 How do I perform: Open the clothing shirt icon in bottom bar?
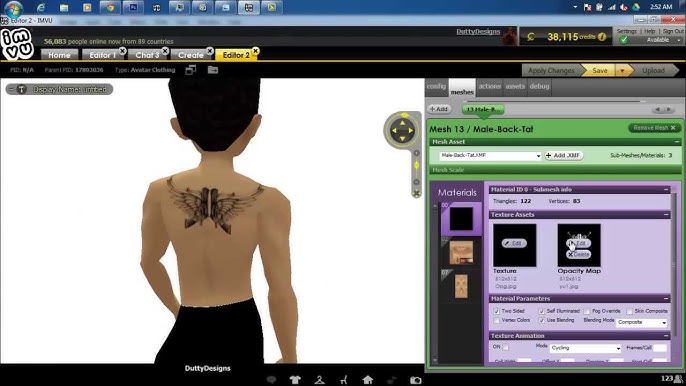(295, 379)
